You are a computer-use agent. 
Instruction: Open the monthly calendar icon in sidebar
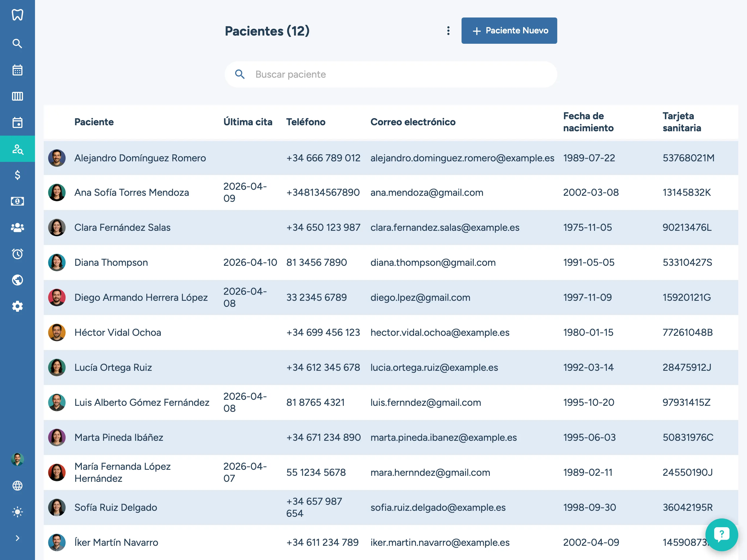(x=17, y=70)
